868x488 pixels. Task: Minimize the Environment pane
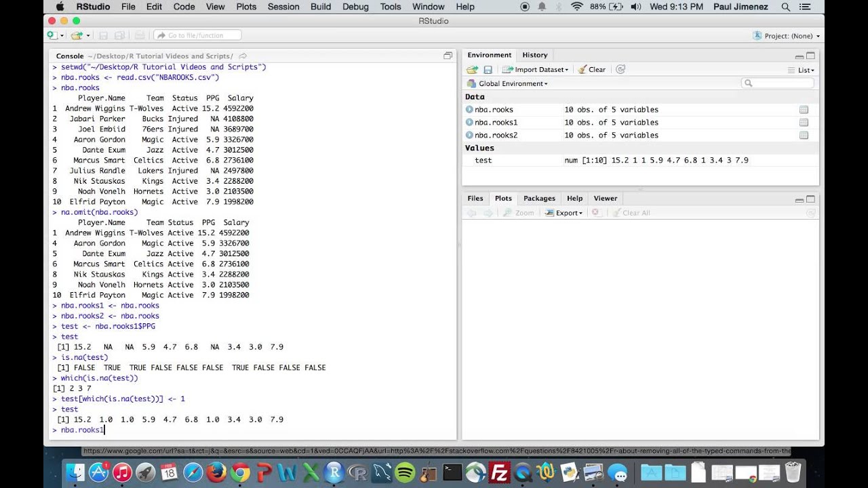(800, 56)
